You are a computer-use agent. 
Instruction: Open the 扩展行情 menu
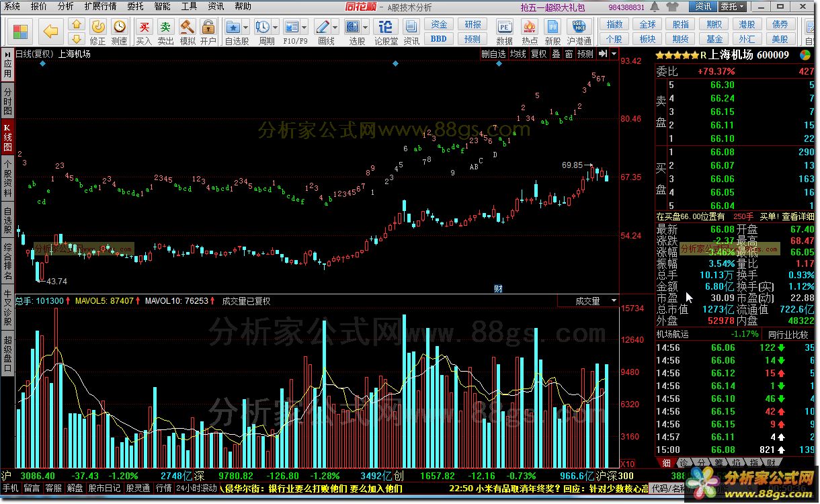[x=100, y=6]
